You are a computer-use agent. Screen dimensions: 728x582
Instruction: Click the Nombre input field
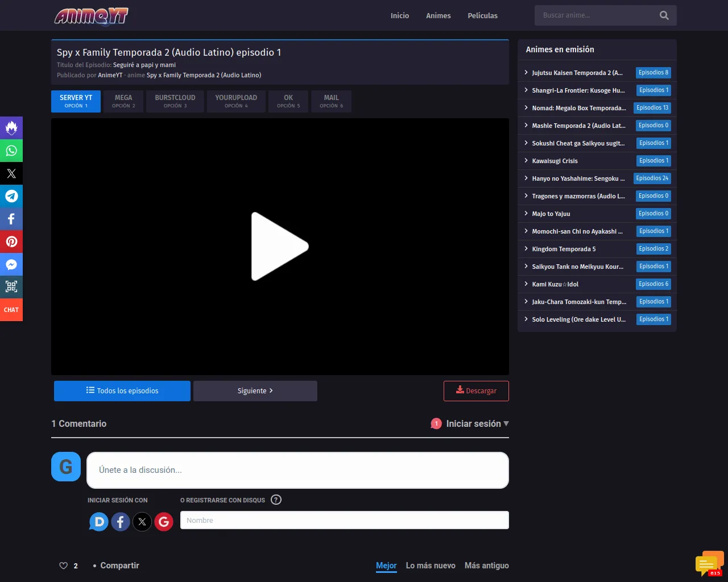point(344,520)
